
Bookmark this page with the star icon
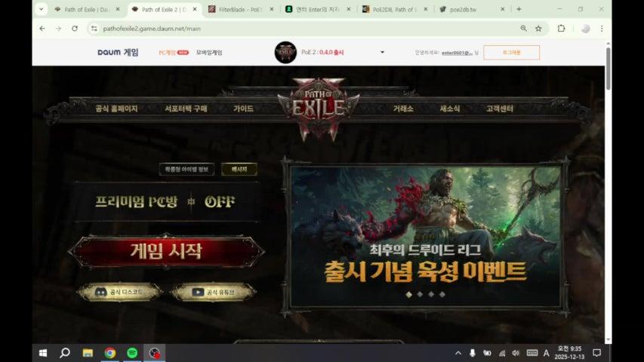(538, 29)
